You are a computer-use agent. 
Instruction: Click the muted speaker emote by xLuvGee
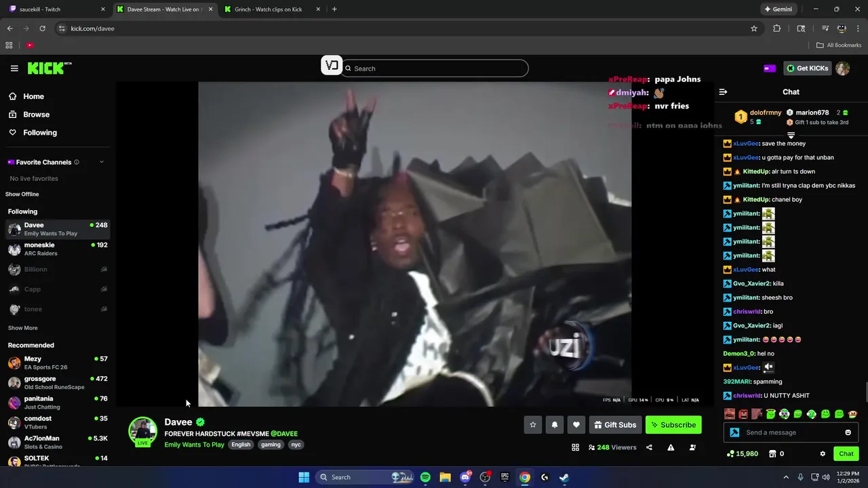click(768, 367)
